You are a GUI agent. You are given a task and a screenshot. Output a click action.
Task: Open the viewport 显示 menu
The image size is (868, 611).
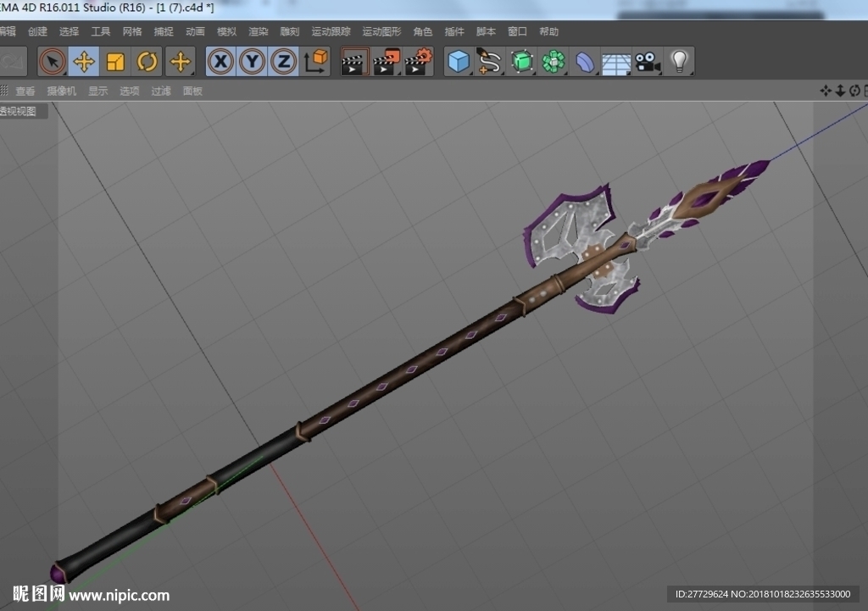[98, 91]
